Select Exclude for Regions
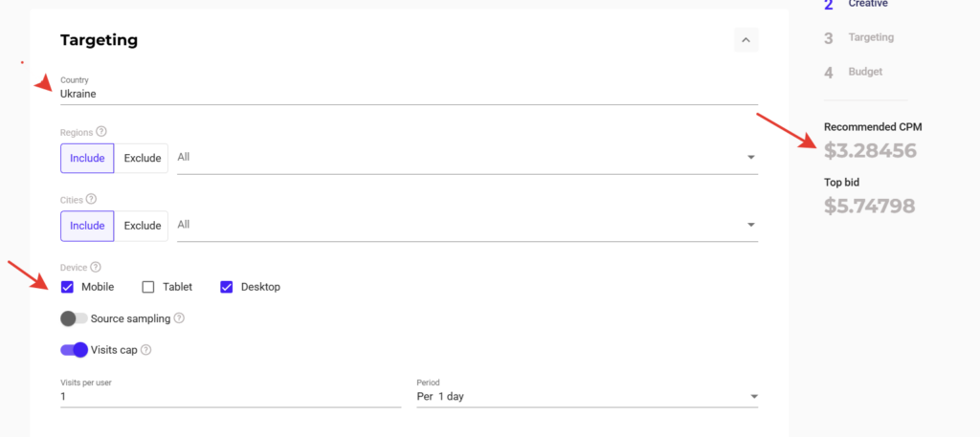980x437 pixels. pyautogui.click(x=142, y=158)
